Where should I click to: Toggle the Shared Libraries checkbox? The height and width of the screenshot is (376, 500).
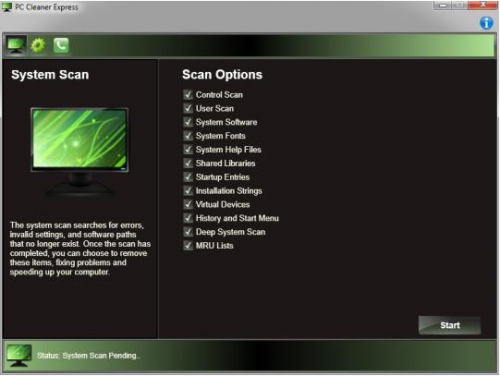[188, 163]
